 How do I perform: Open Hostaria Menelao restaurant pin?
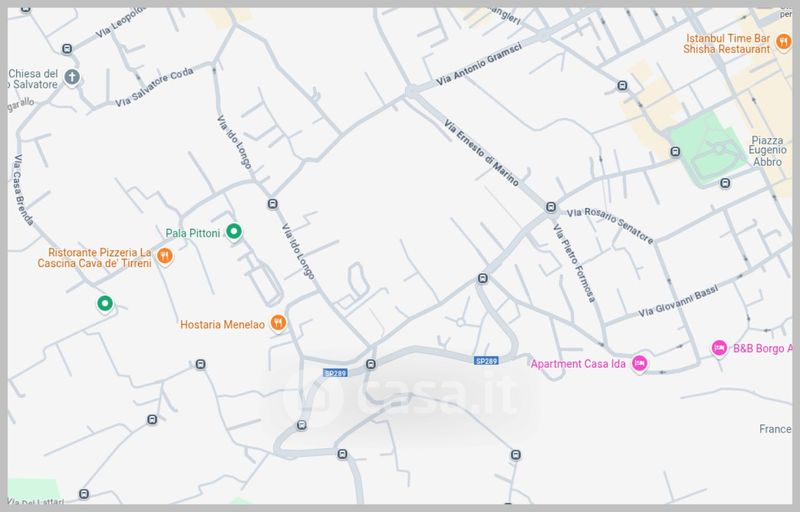click(278, 323)
